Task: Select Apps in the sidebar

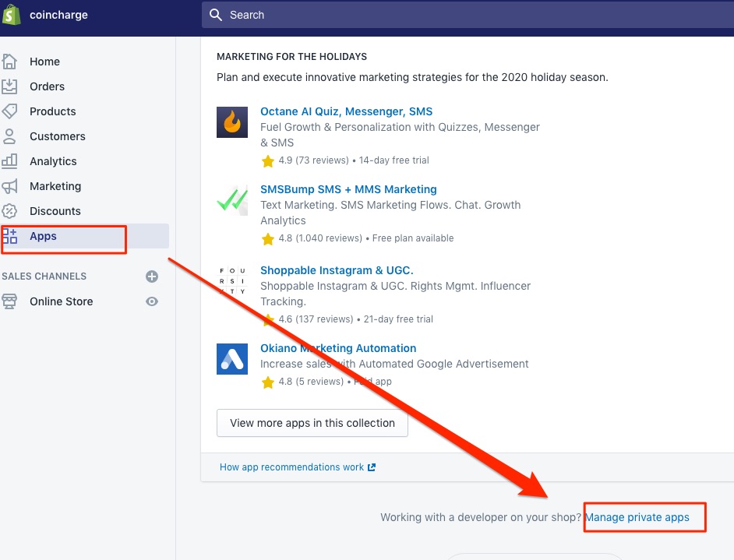Action: [x=84, y=236]
